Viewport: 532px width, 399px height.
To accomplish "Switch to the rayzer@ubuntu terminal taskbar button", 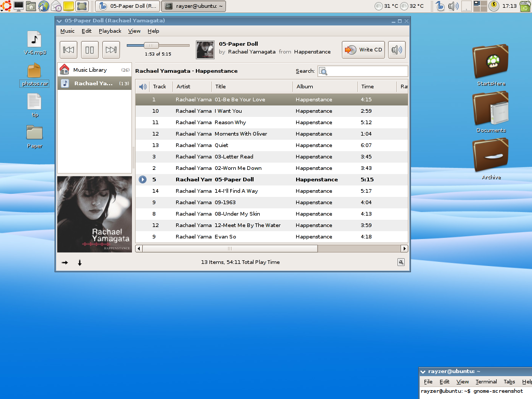I will (x=193, y=6).
